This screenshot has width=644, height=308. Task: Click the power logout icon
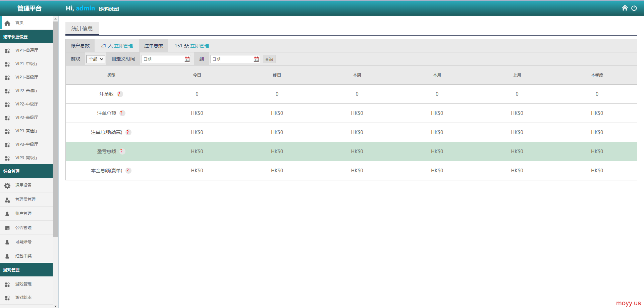tap(634, 8)
